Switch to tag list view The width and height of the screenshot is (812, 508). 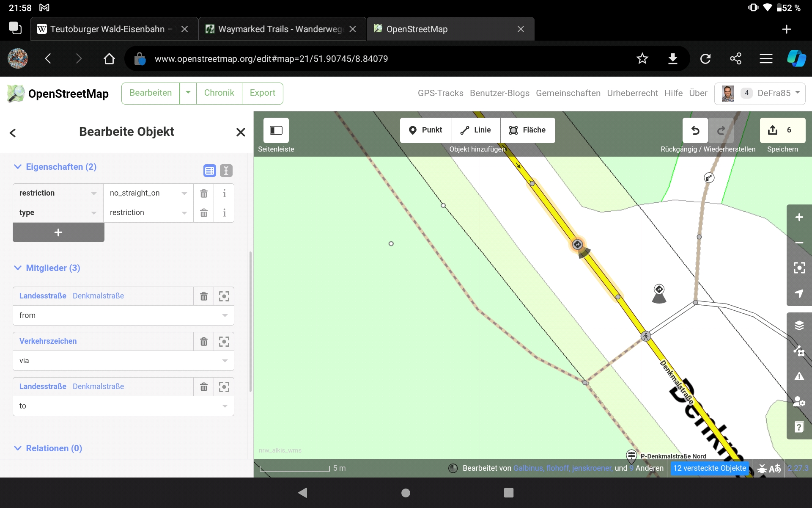(x=209, y=171)
